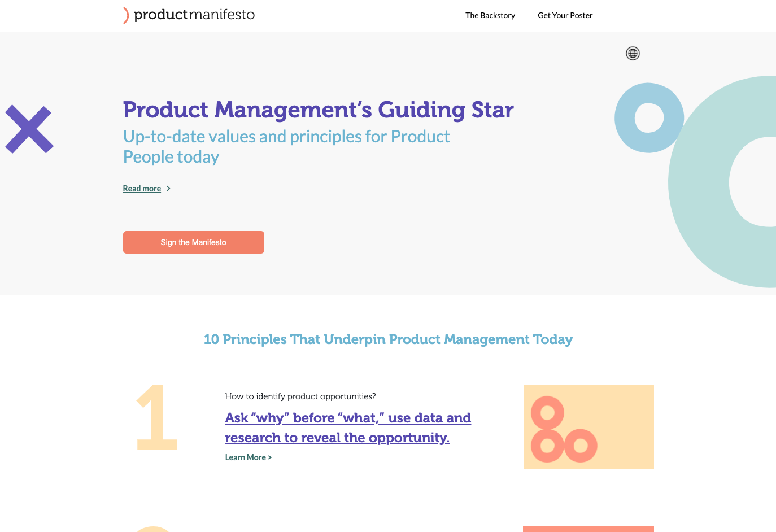Follow the Read more link
Viewport: 776px width, 532px height.
pyautogui.click(x=142, y=189)
